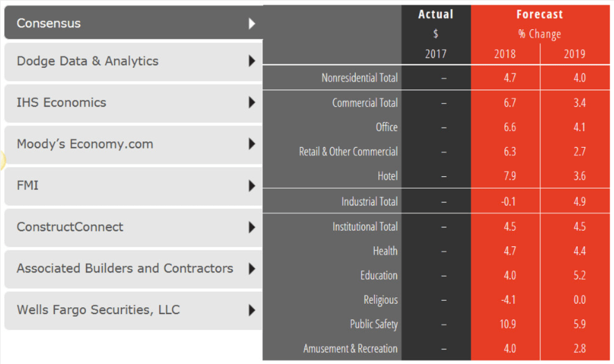Expand the FMI forecast arrow
The image size is (614, 364).
point(252,186)
